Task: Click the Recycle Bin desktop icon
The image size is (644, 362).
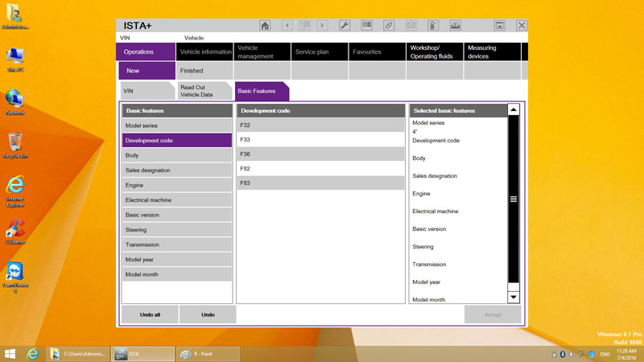Action: 14,143
